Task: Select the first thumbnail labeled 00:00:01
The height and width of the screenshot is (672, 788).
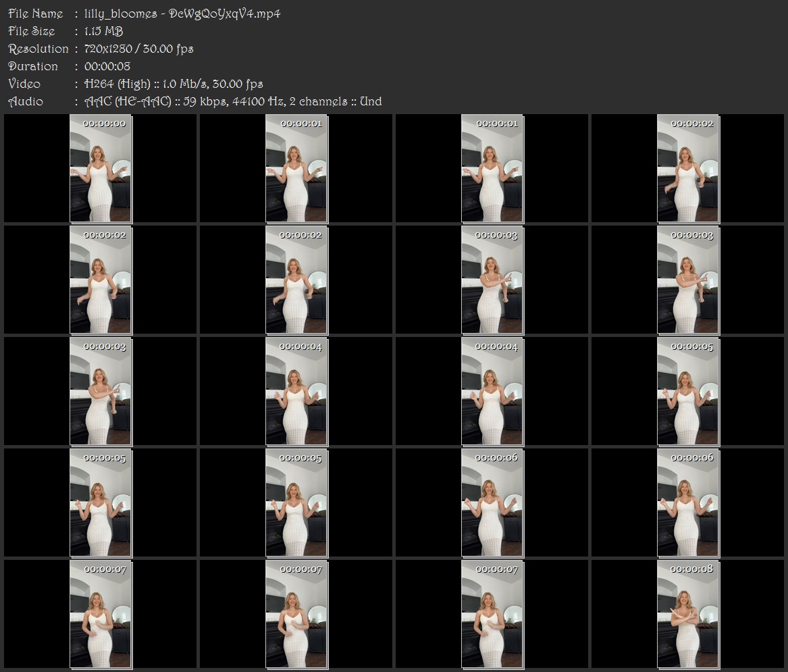Action: point(296,168)
